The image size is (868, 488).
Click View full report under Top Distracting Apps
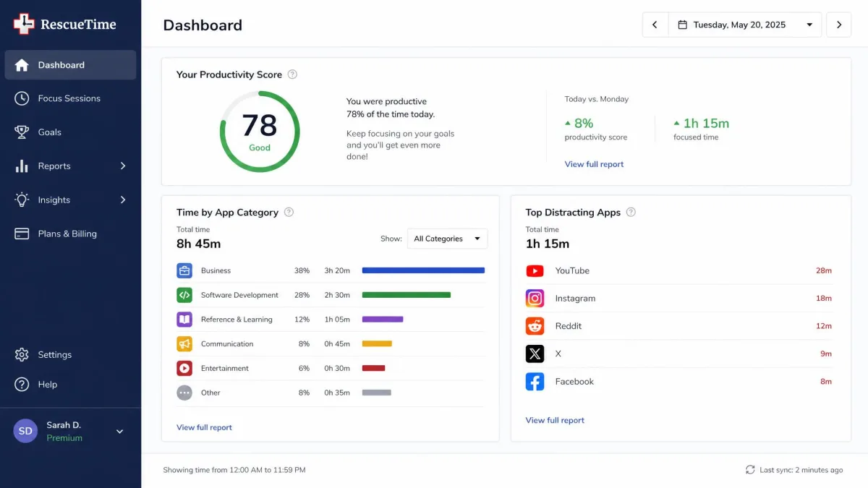pos(555,420)
